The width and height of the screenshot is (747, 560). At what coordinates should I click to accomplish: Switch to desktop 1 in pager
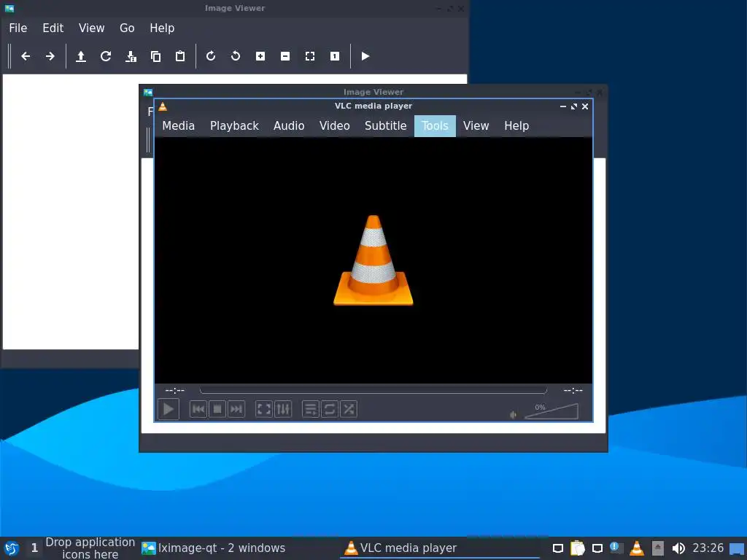[34, 548]
